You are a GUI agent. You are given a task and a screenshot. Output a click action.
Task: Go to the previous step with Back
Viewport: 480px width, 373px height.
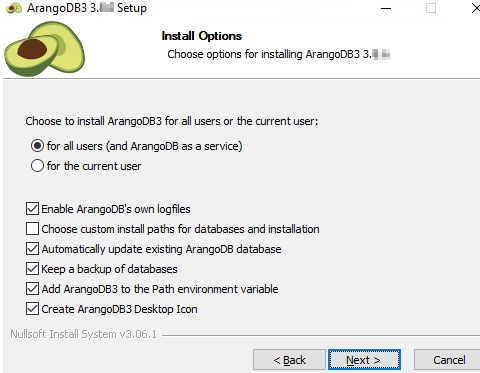point(289,360)
